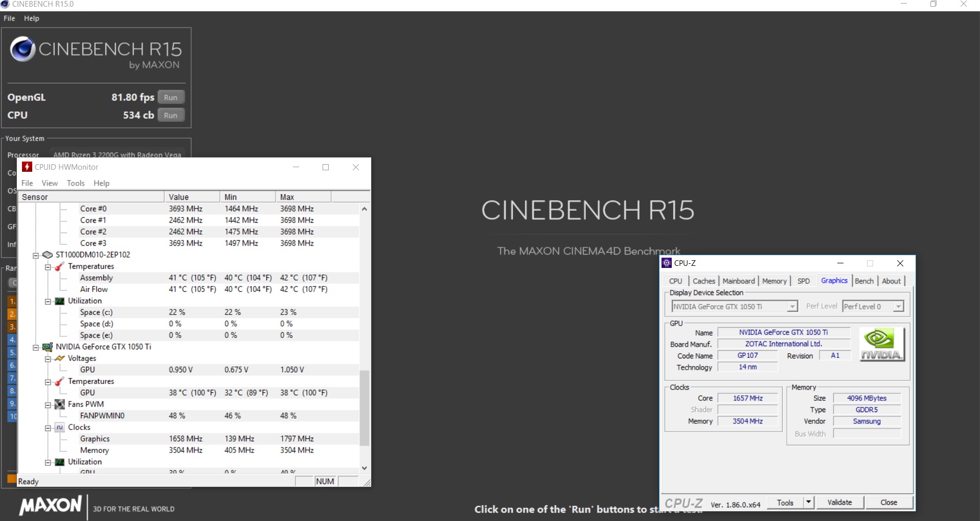
Task: Click the thermometer icon beside GPU Temperatures
Action: (59, 381)
